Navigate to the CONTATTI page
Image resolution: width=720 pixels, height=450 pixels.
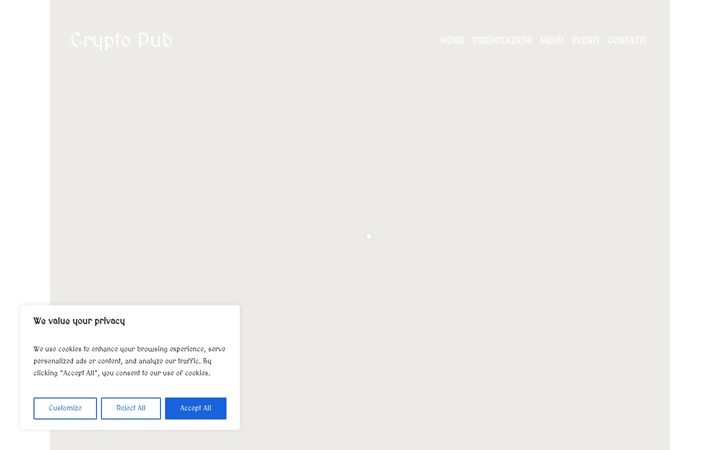[626, 40]
